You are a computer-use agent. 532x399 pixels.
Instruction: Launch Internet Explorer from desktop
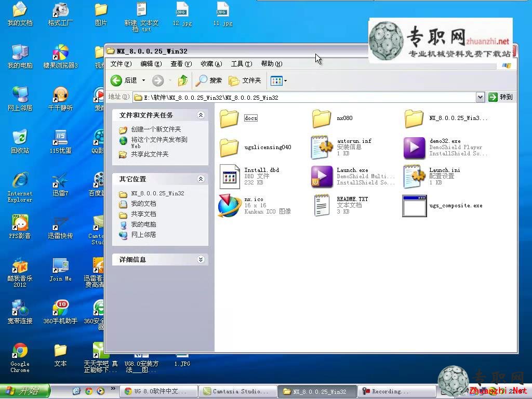click(x=20, y=187)
